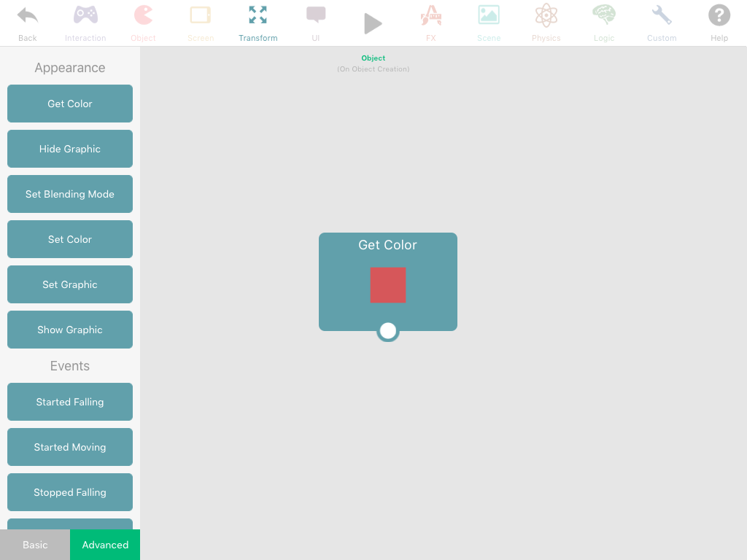The width and height of the screenshot is (747, 560).
Task: Click the Back arrow icon
Action: click(28, 16)
